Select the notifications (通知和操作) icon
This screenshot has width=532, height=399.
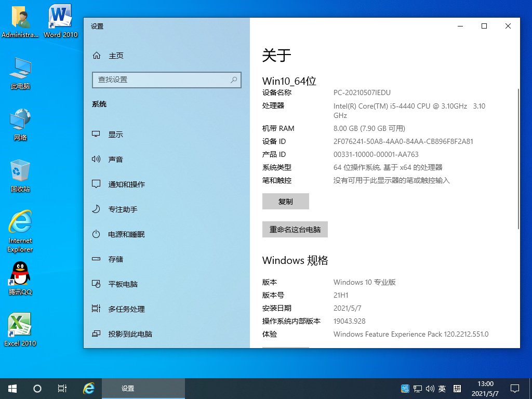click(96, 184)
